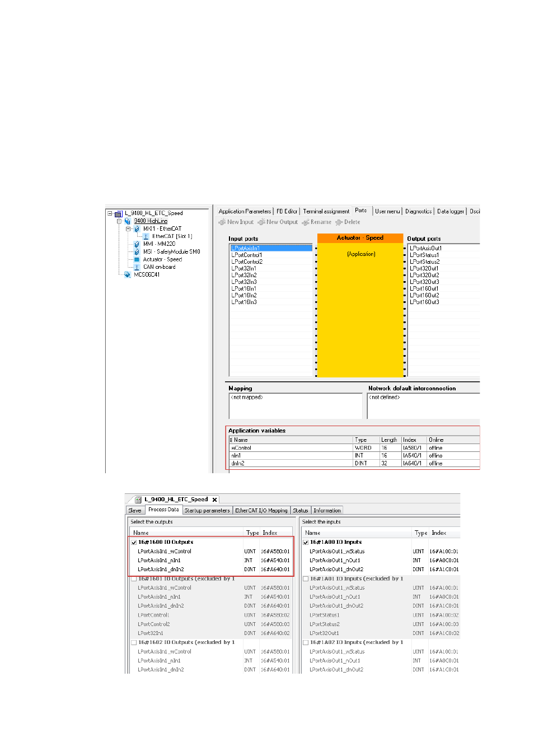Screen dimensions: 534x756
Task: Click the New Output button
Action: (278, 222)
